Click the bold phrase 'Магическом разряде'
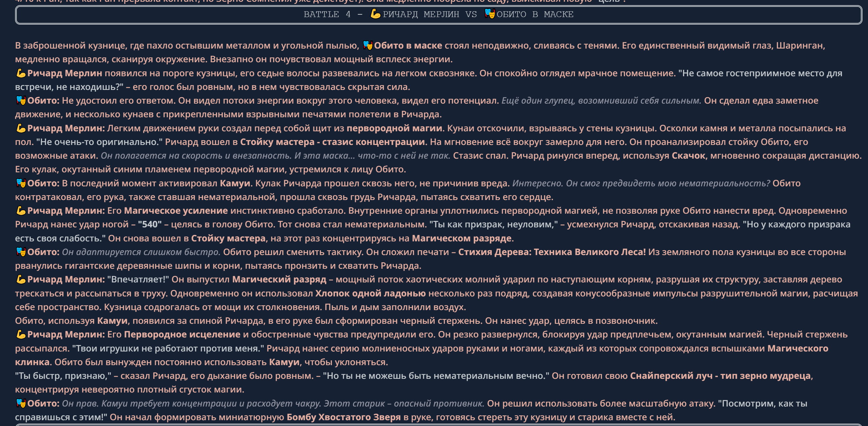Image resolution: width=868 pixels, height=426 pixels. [462, 238]
